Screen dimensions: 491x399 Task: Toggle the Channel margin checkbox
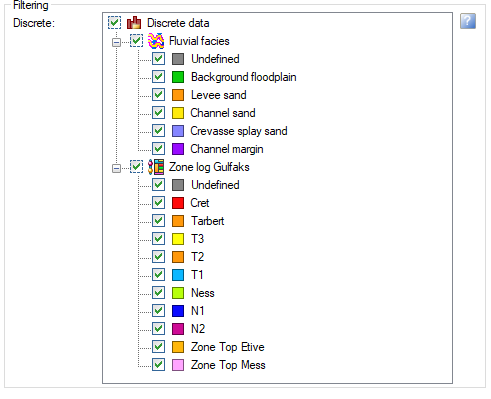click(158, 149)
